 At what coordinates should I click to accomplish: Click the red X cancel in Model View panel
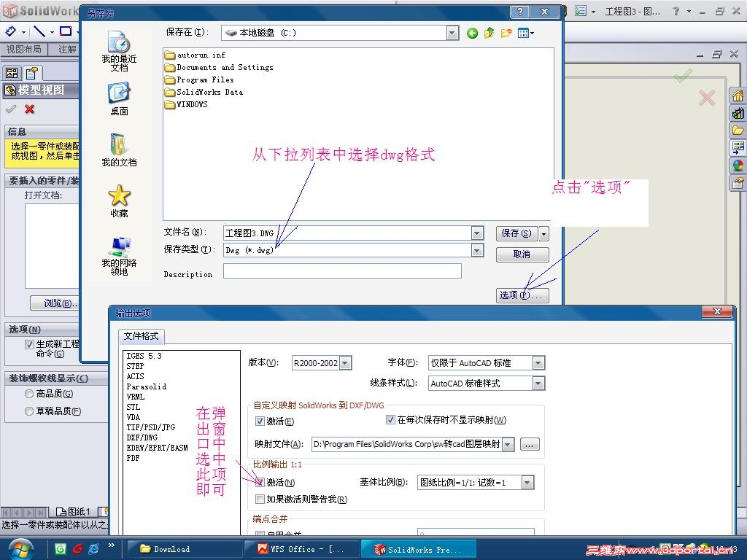point(29,109)
